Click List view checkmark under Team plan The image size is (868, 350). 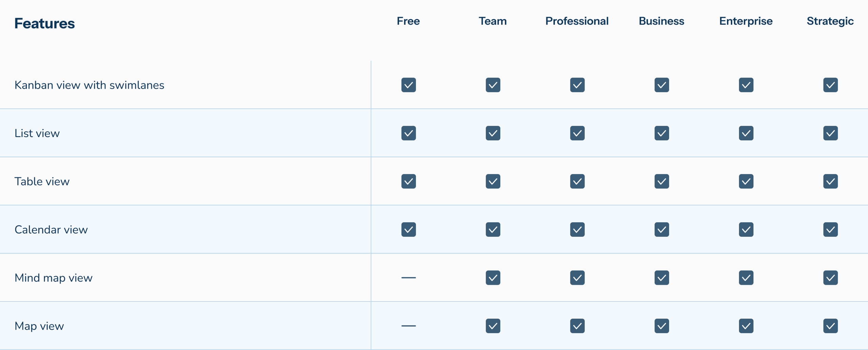(x=493, y=133)
